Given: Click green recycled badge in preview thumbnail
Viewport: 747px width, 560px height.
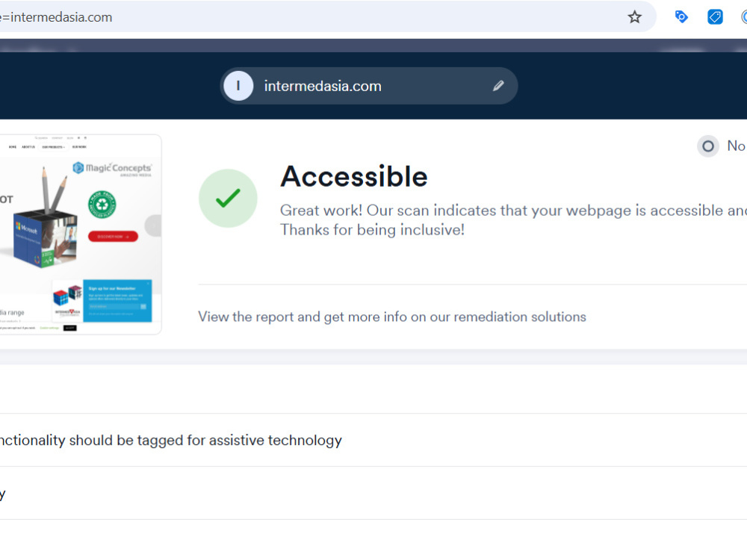Looking at the screenshot, I should [102, 205].
